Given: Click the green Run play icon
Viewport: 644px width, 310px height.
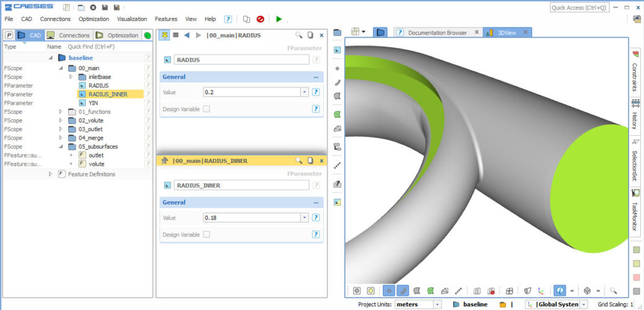Looking at the screenshot, I should pyautogui.click(x=279, y=19).
